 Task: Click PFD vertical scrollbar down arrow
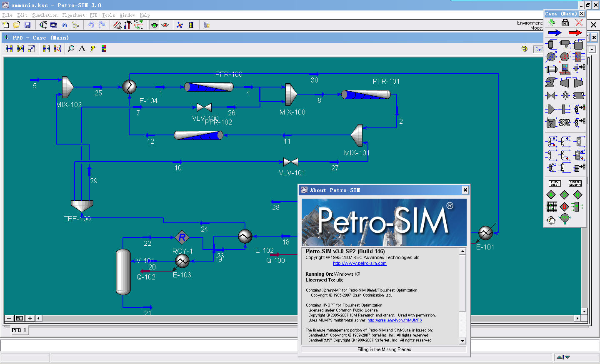[584, 311]
